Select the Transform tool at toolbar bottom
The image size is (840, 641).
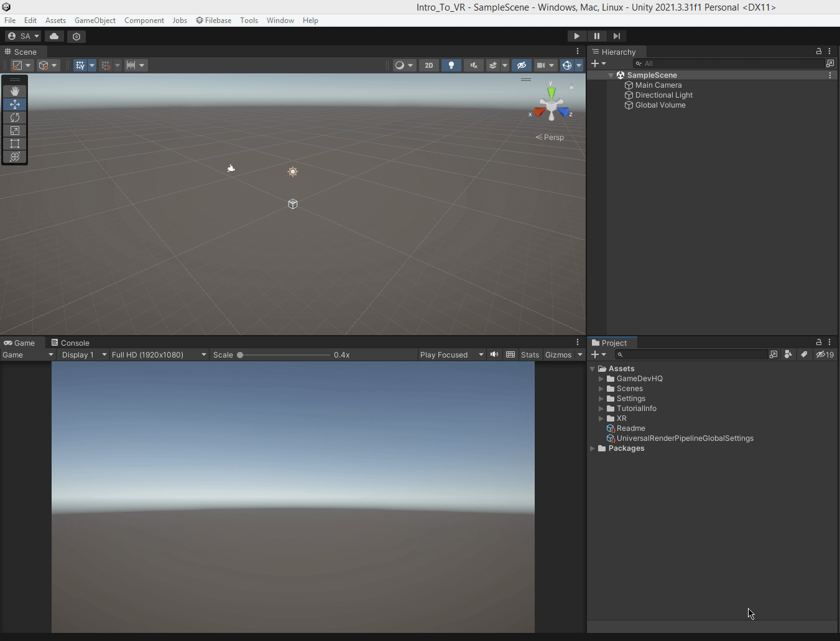[x=14, y=157]
